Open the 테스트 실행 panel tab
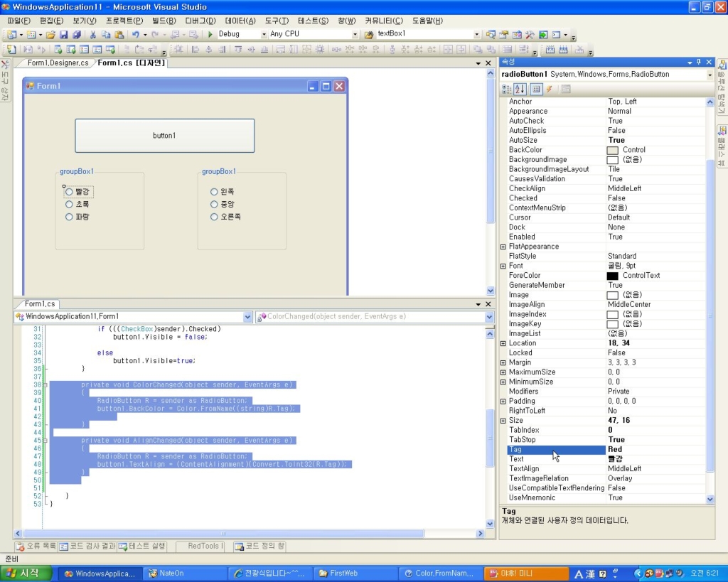728x582 pixels. click(142, 546)
